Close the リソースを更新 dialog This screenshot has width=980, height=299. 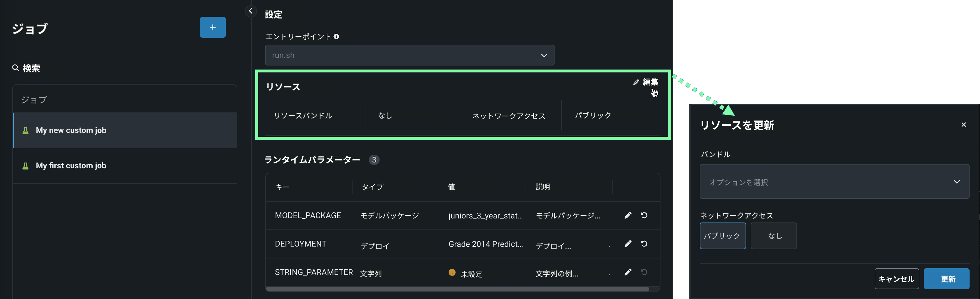(964, 125)
